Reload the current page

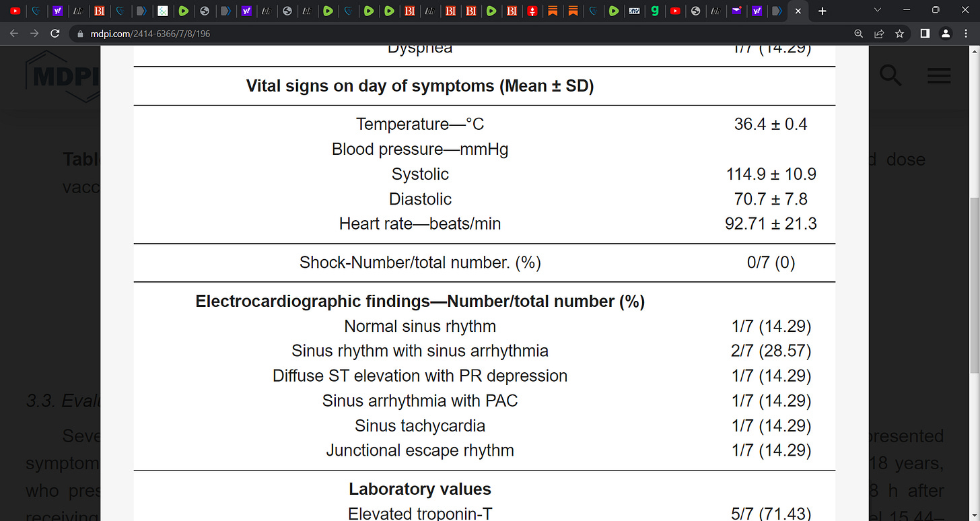(x=55, y=33)
